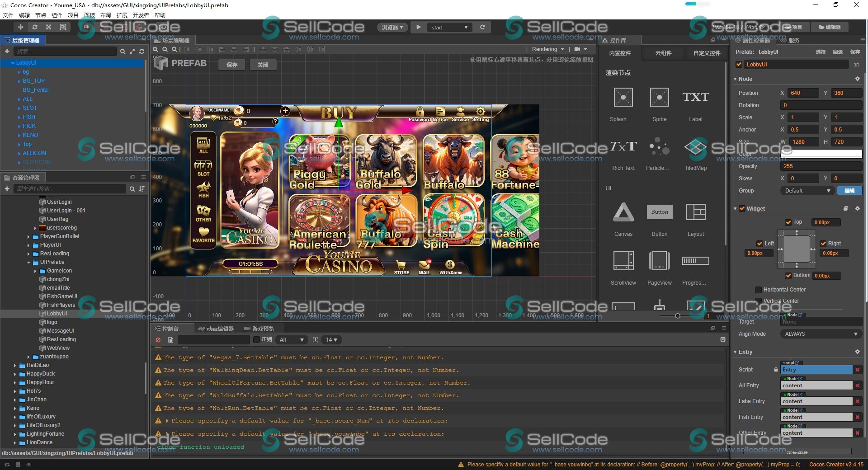Enable the Horizontal Center checkbox
Screen dimensions: 868x470
pyautogui.click(x=759, y=290)
